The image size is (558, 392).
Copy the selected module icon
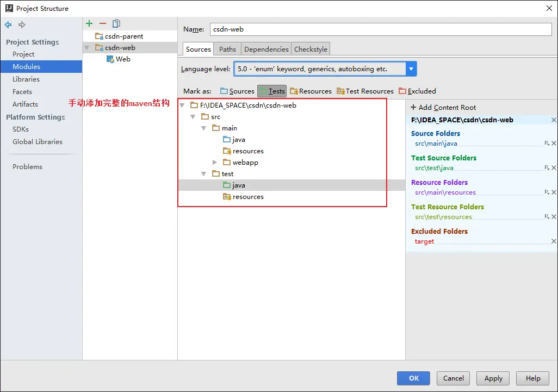pos(116,23)
